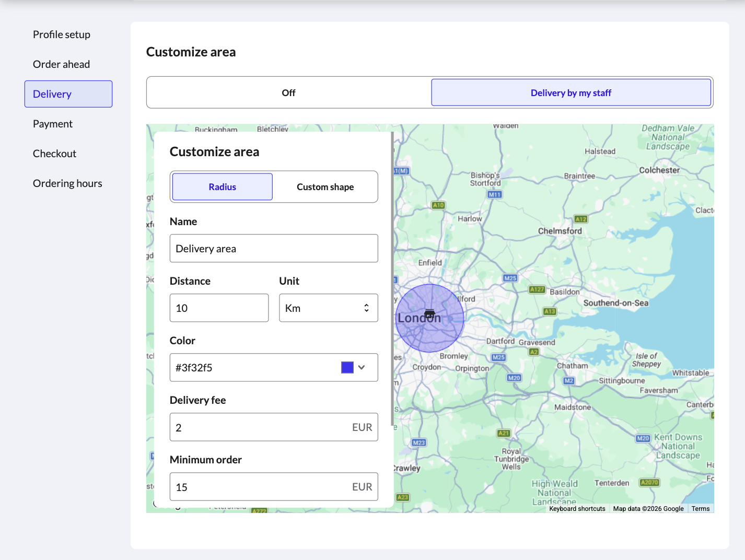Open the Unit dropdown showing Km
Image resolution: width=745 pixels, height=560 pixels.
point(329,308)
